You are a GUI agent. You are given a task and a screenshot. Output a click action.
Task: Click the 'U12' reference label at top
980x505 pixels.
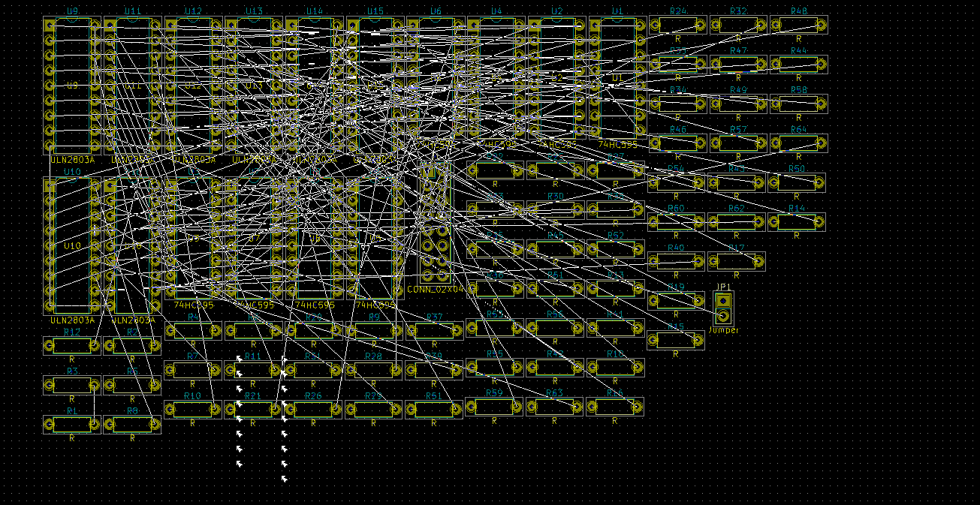tap(193, 11)
